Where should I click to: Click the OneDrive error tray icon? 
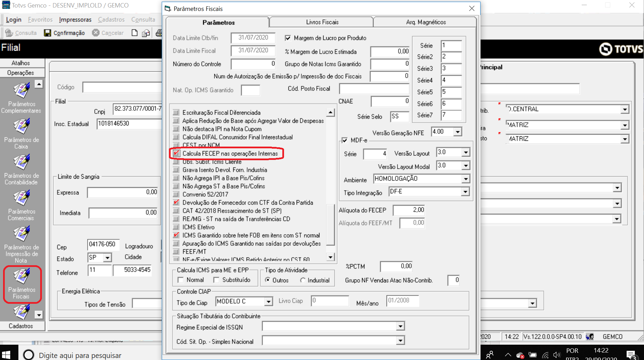(520, 355)
